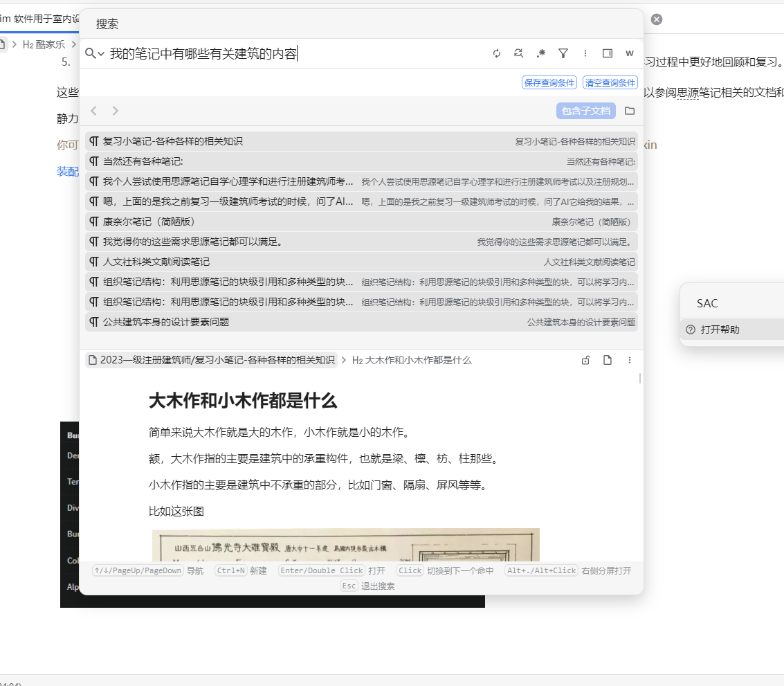Click the refresh search results icon
The width and height of the screenshot is (784, 686).
tap(496, 53)
